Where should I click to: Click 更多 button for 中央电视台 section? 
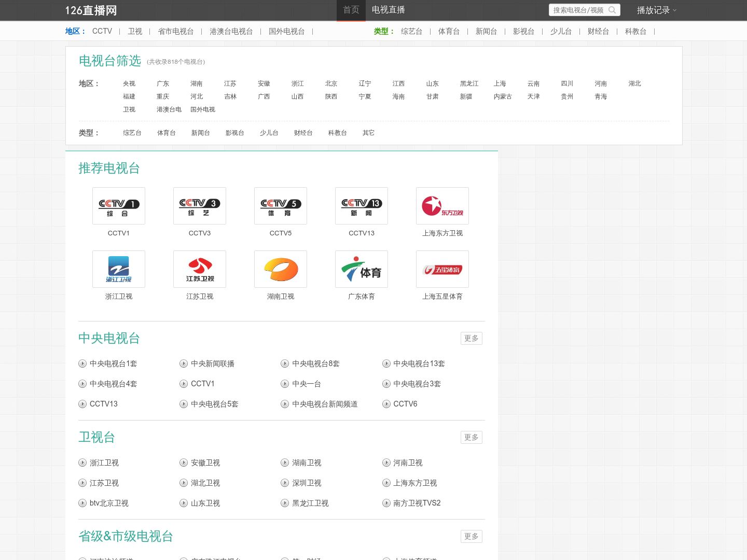point(472,338)
